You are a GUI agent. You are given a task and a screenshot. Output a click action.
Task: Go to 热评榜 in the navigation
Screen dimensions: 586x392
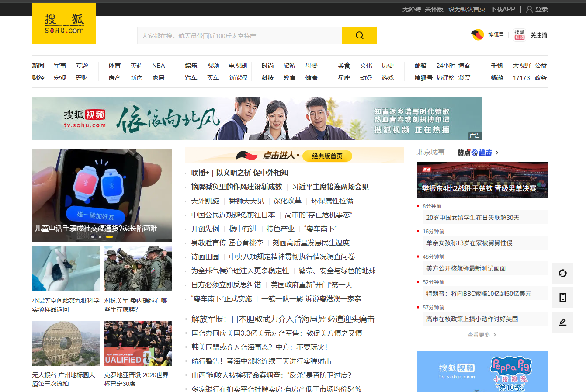pyautogui.click(x=445, y=78)
